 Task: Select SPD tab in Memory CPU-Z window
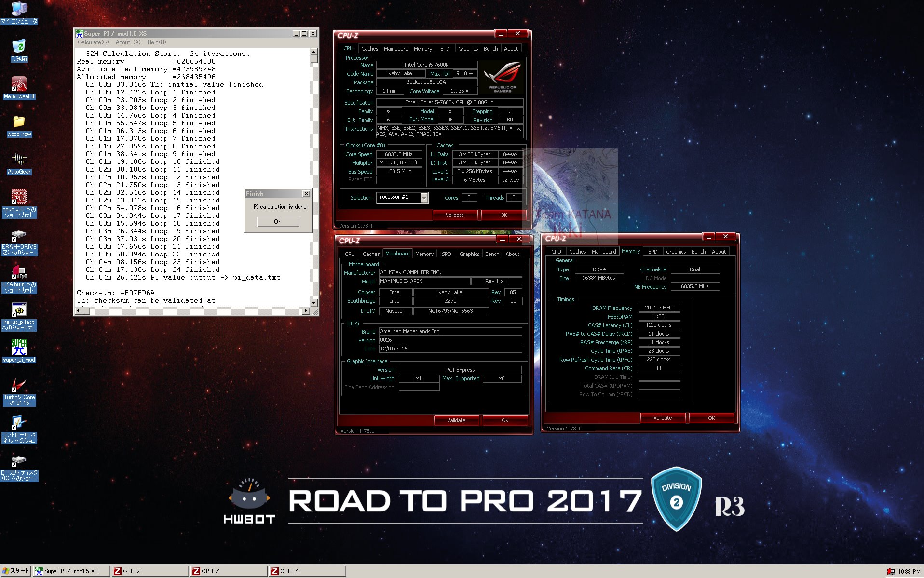click(653, 252)
